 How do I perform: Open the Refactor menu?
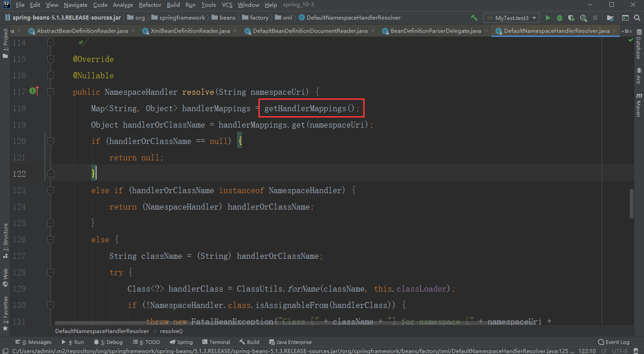pyautogui.click(x=150, y=5)
